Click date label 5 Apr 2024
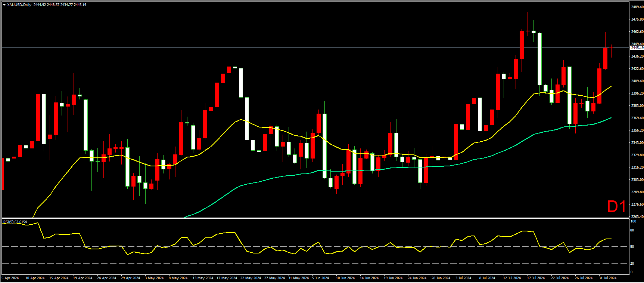The image size is (644, 283). [10, 278]
